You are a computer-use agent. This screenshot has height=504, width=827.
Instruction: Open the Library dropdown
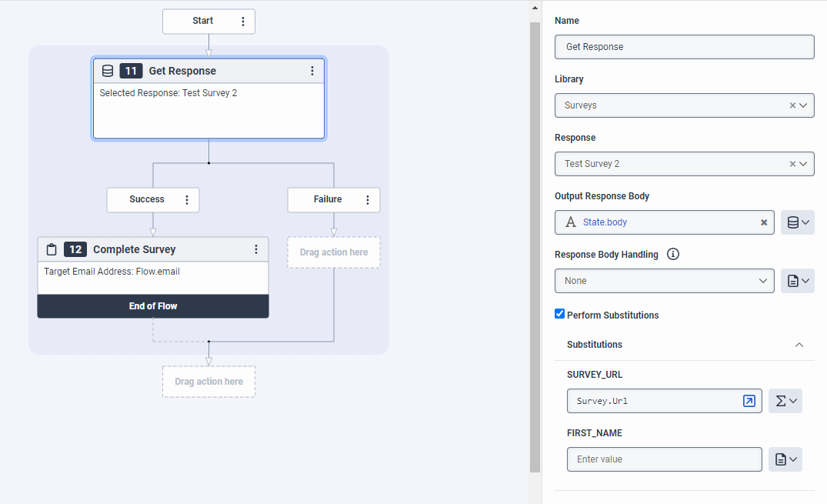(805, 105)
